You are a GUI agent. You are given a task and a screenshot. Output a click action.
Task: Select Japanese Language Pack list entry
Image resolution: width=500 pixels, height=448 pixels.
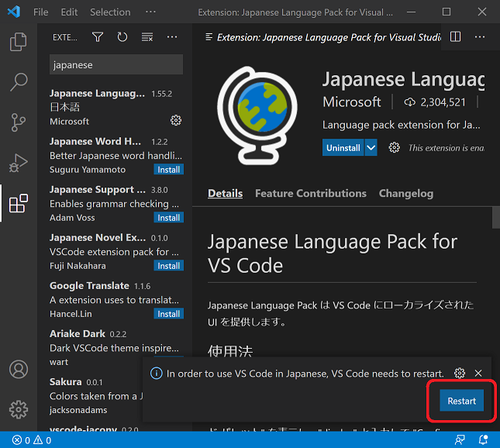click(116, 108)
